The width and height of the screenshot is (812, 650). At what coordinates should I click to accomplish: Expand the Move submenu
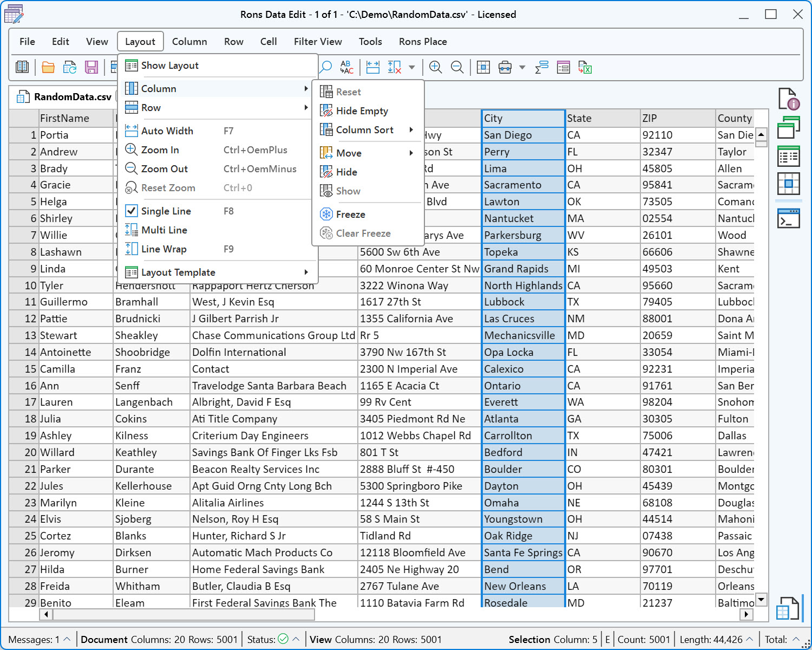(368, 153)
